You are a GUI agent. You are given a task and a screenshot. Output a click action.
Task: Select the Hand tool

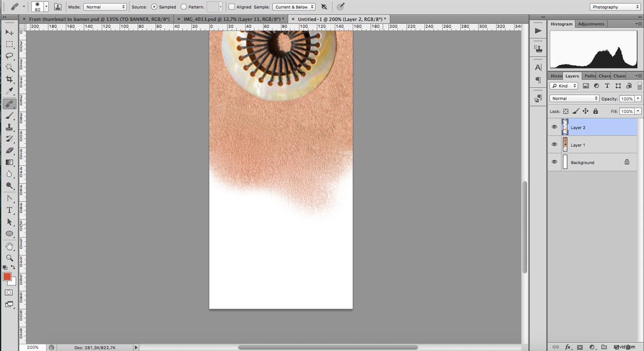point(9,246)
